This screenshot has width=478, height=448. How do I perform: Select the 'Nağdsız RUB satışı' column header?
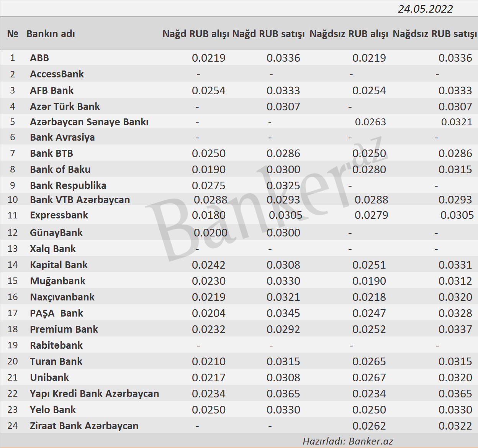click(435, 34)
